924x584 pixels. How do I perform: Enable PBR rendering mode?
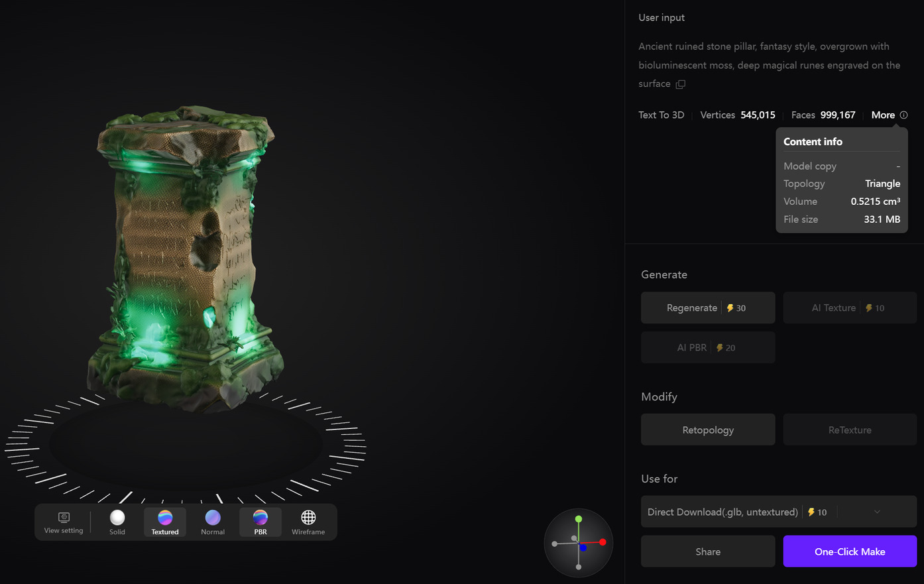[260, 521]
